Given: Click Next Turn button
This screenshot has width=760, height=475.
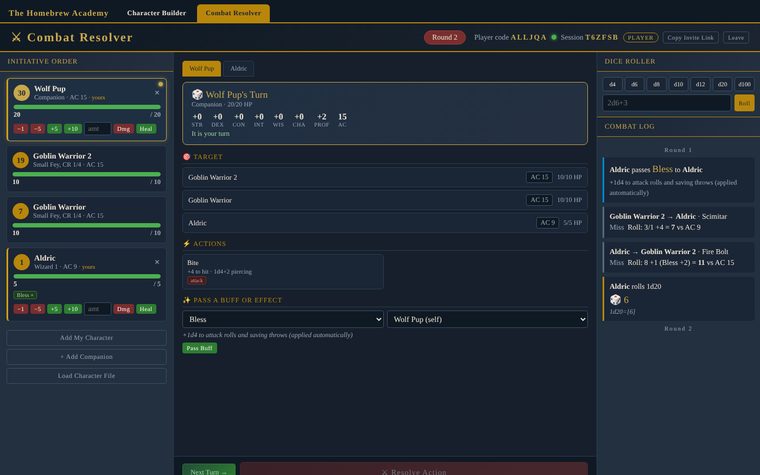Looking at the screenshot, I should click(209, 471).
